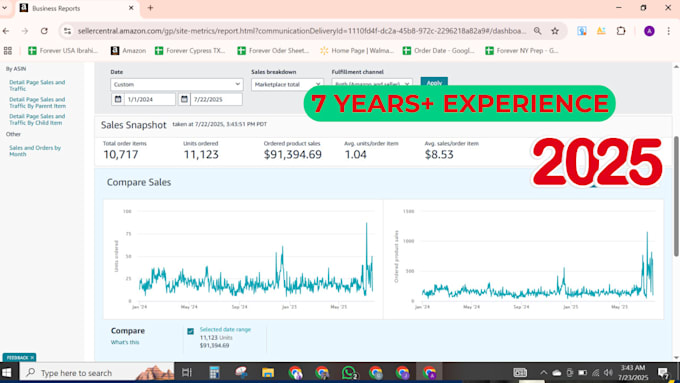Click the browser forward arrow

pyautogui.click(x=25, y=31)
